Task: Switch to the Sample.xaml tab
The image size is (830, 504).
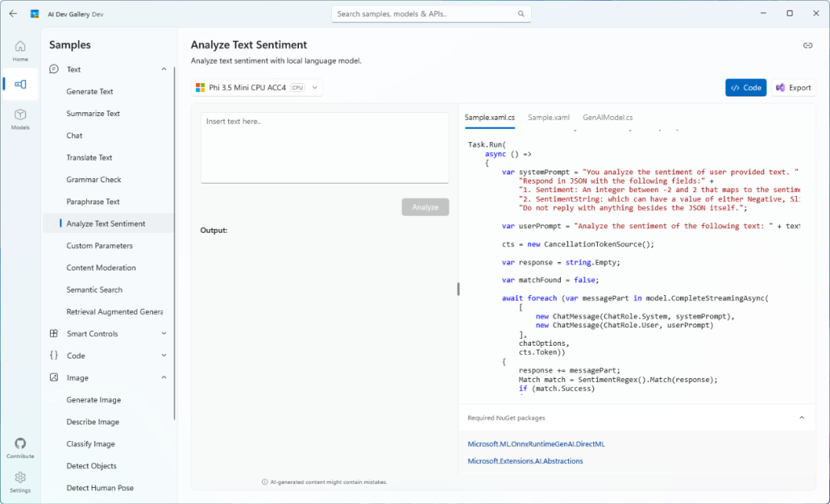Action: click(x=549, y=118)
